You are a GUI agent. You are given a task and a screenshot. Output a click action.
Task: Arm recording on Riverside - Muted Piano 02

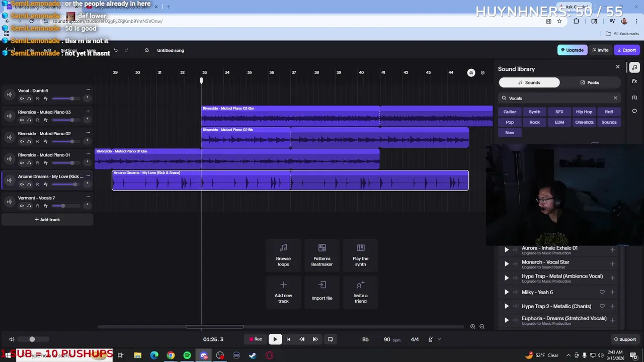37,141
